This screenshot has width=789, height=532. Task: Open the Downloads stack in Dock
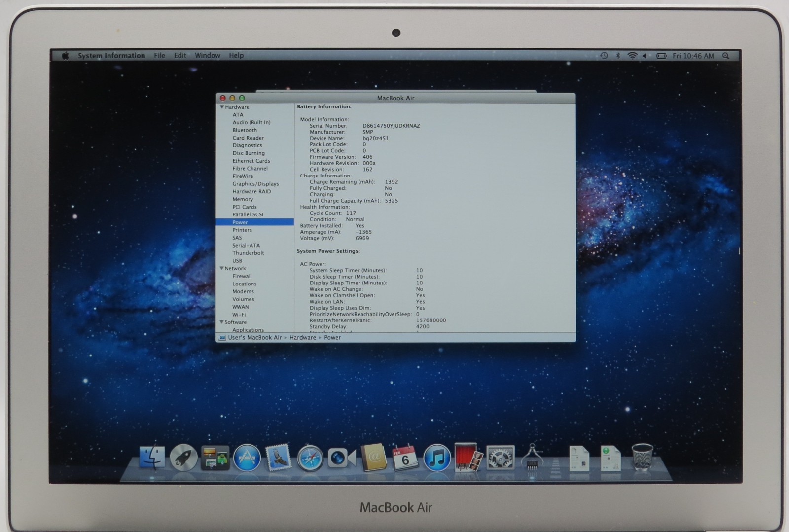coord(610,458)
